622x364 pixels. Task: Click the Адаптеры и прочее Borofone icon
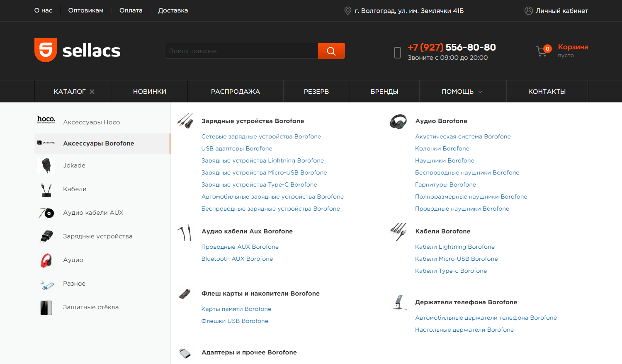pyautogui.click(x=185, y=353)
